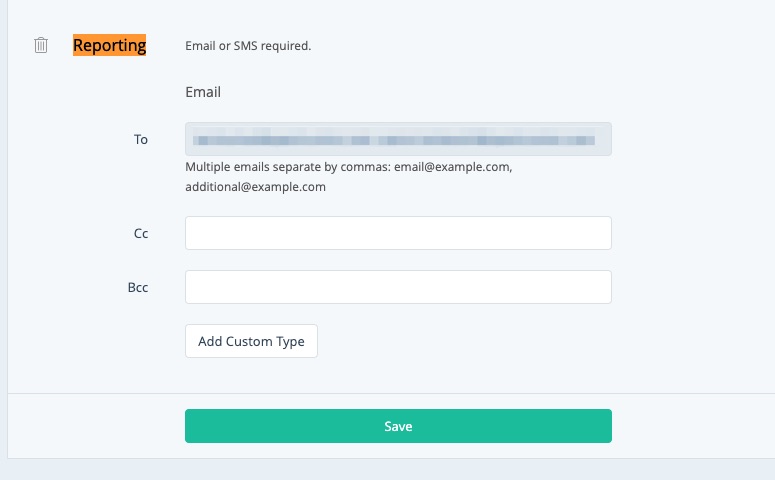This screenshot has width=775, height=480.
Task: Click the email@example.com sample text
Action: 463,167
